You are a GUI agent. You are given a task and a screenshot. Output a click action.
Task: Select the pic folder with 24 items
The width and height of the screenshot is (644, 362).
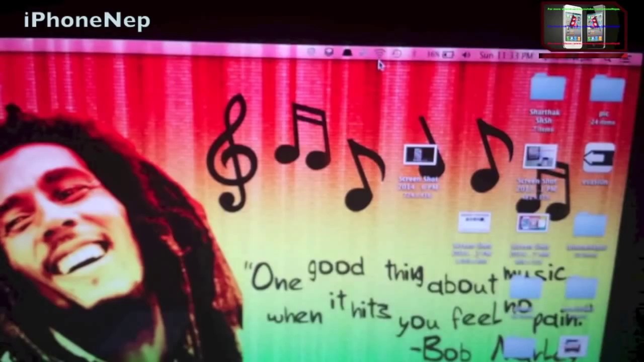point(607,88)
